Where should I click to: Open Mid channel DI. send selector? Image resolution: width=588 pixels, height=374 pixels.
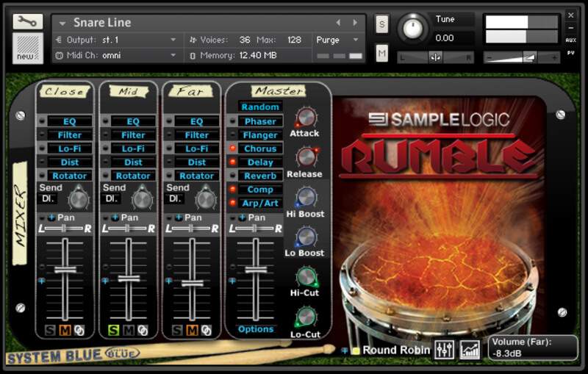pyautogui.click(x=112, y=198)
